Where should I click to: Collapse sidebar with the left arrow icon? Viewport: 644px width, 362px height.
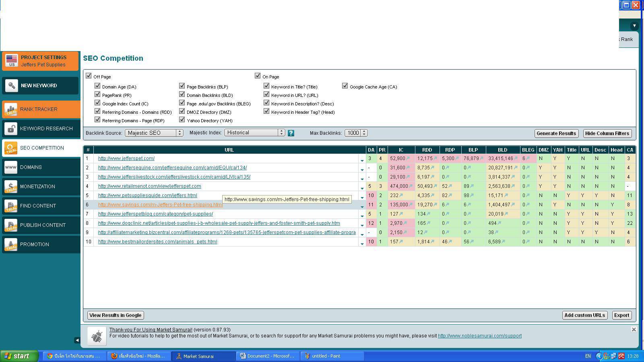77,340
